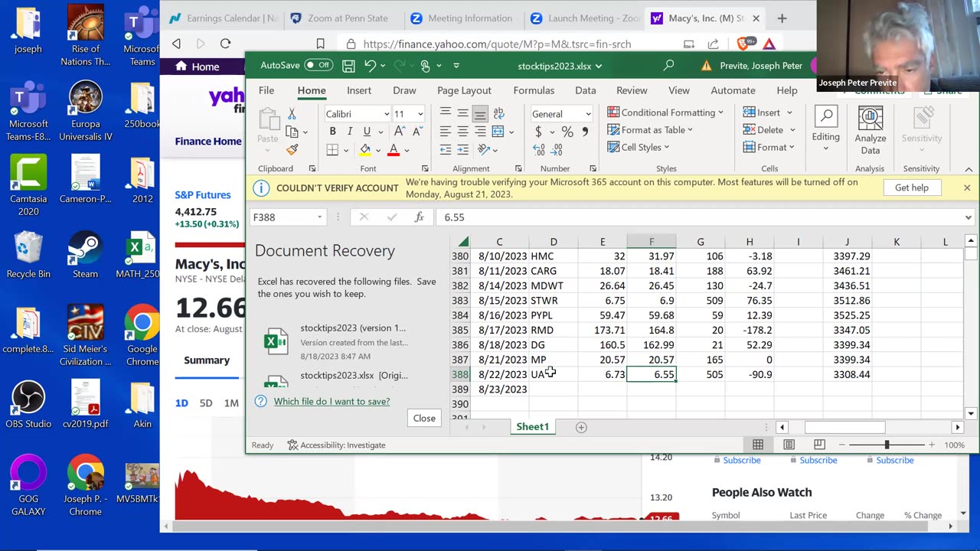980x551 pixels.
Task: Click the Wrap Text icon
Action: click(x=498, y=113)
